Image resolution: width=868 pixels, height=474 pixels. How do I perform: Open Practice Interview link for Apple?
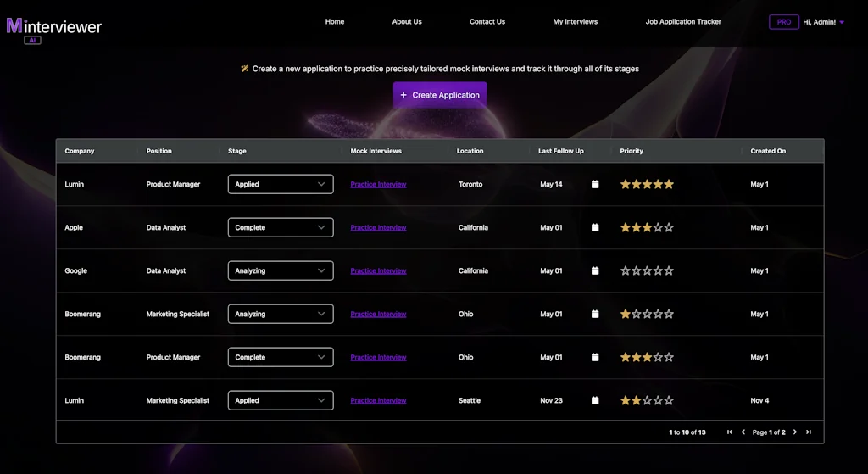(378, 227)
